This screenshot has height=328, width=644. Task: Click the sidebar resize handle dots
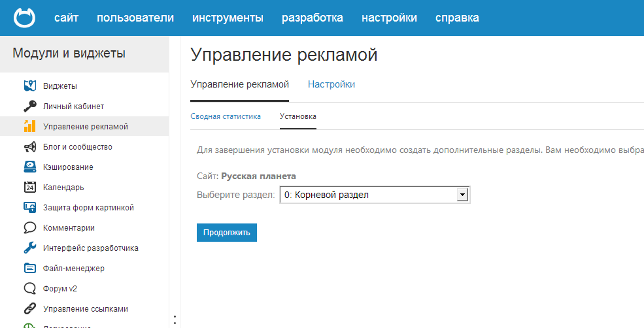tap(175, 320)
